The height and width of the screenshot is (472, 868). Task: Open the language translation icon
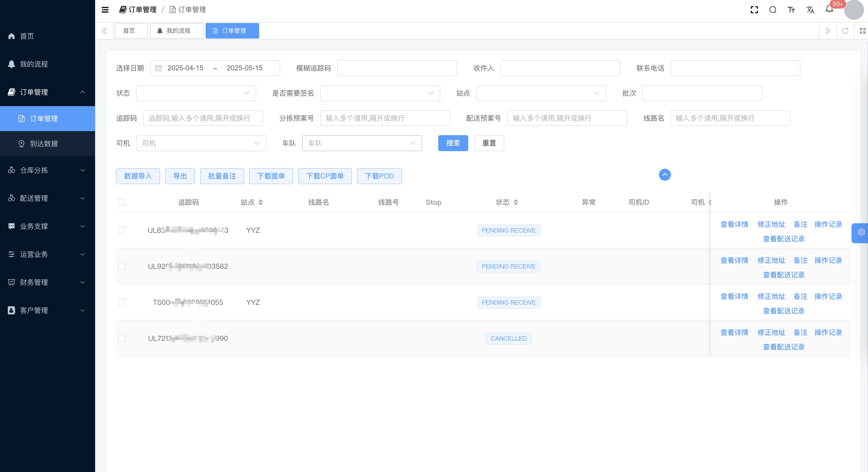click(x=810, y=10)
